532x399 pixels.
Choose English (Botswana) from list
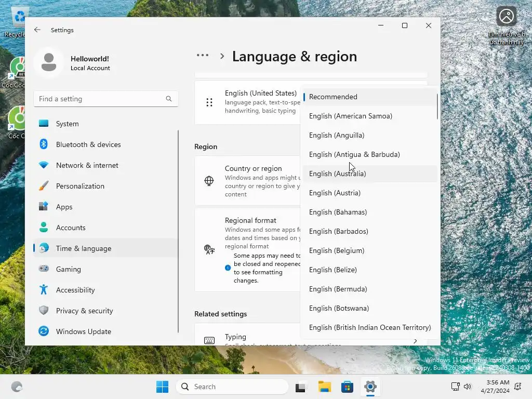coord(369,309)
